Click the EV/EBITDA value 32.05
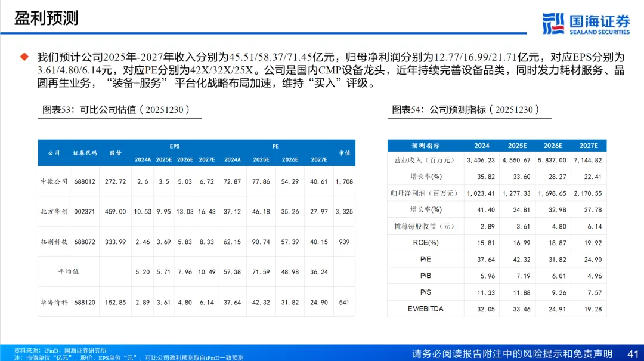The image size is (644, 361). tap(486, 308)
